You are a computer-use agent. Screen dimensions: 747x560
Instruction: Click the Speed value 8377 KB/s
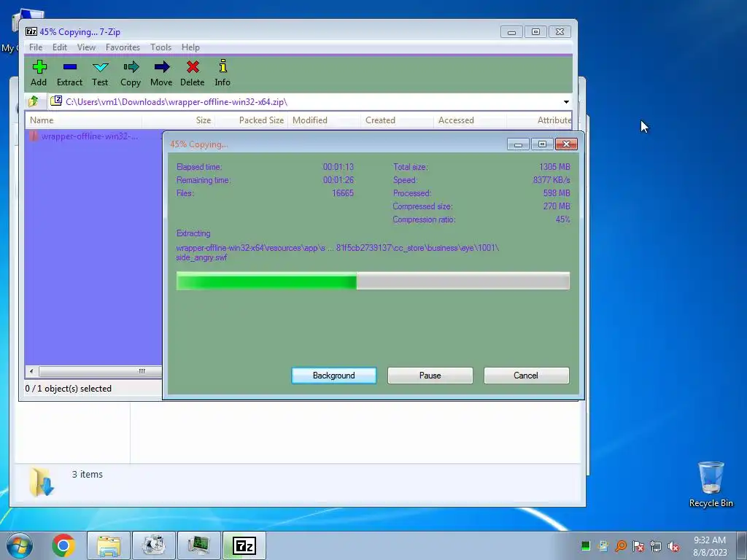pyautogui.click(x=551, y=180)
